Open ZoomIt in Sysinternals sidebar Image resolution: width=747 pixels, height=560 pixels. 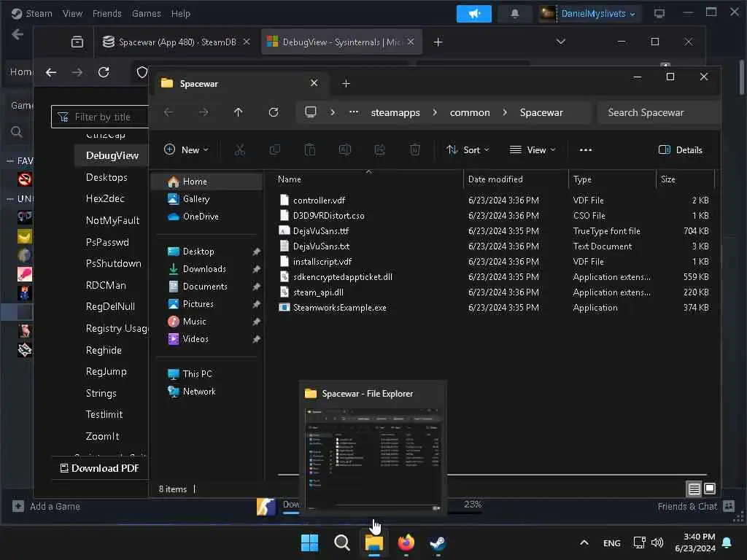click(102, 436)
